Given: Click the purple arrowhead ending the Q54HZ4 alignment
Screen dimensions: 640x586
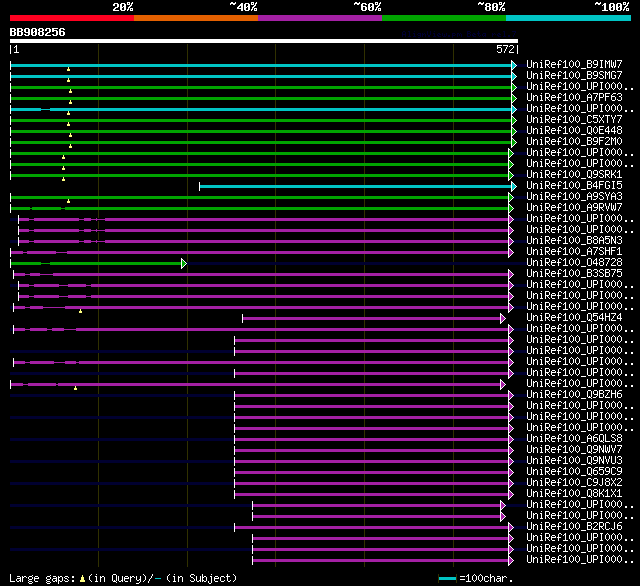Looking at the screenshot, I should pyautogui.click(x=503, y=319).
